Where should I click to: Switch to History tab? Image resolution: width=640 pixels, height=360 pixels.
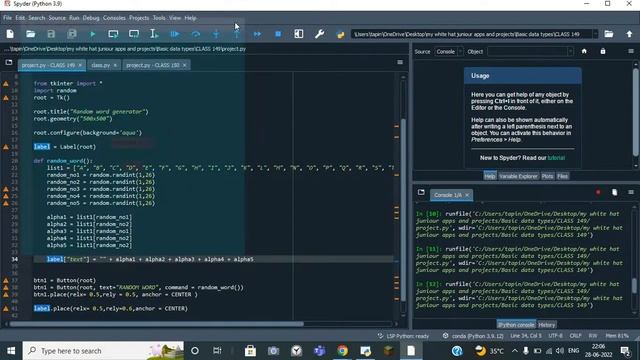(547, 325)
